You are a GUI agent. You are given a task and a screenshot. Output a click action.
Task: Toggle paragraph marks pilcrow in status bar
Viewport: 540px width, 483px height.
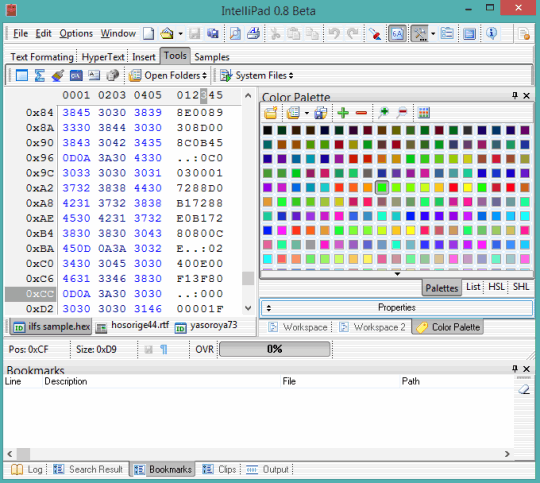(x=164, y=350)
